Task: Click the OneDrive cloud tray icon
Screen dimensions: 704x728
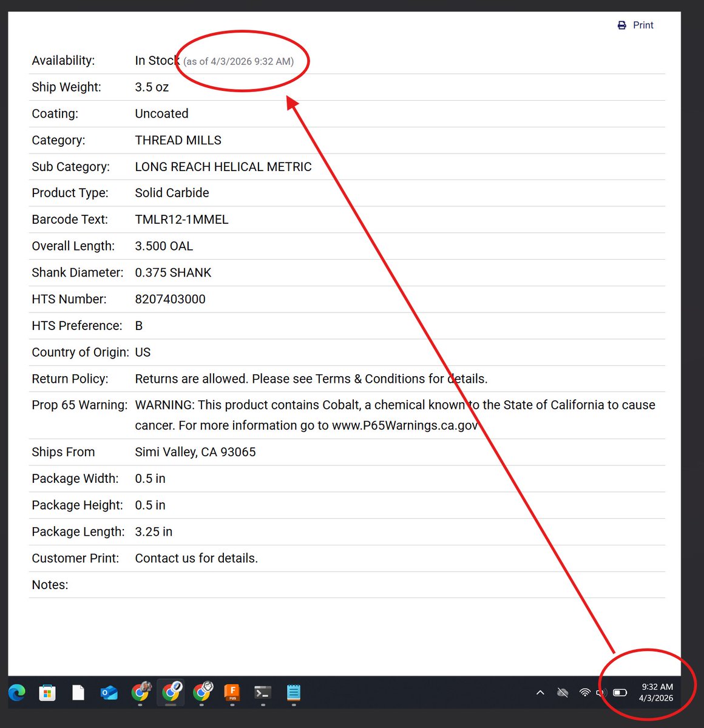Action: [563, 692]
